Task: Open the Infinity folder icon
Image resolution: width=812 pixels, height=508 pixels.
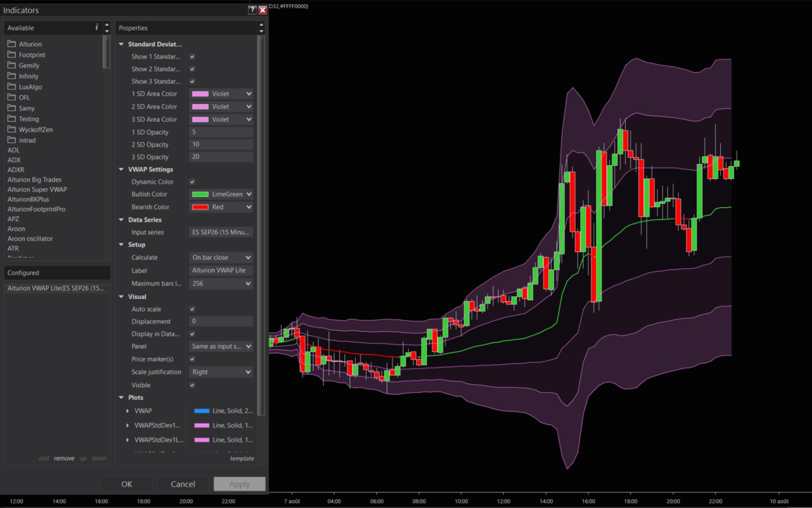Action: [x=12, y=76]
